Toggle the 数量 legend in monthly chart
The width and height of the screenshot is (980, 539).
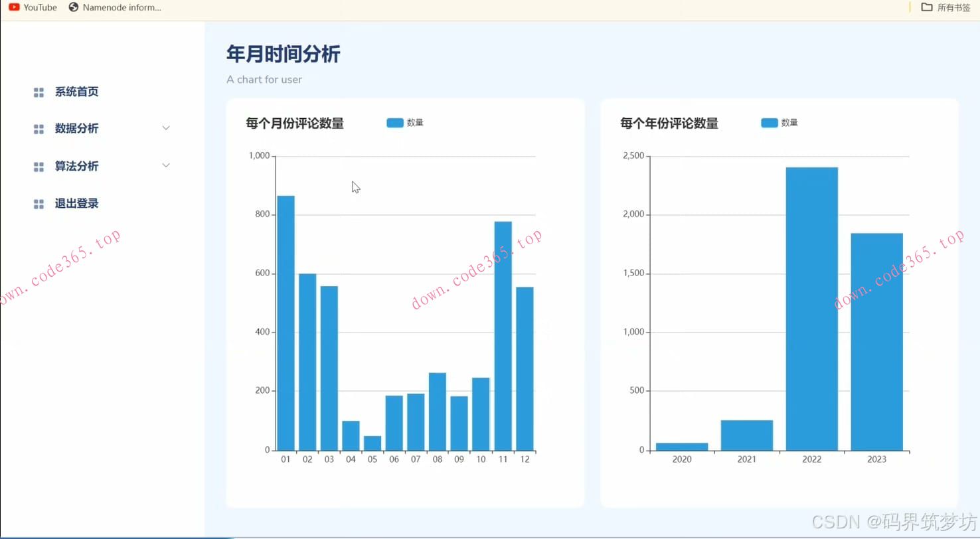405,123
